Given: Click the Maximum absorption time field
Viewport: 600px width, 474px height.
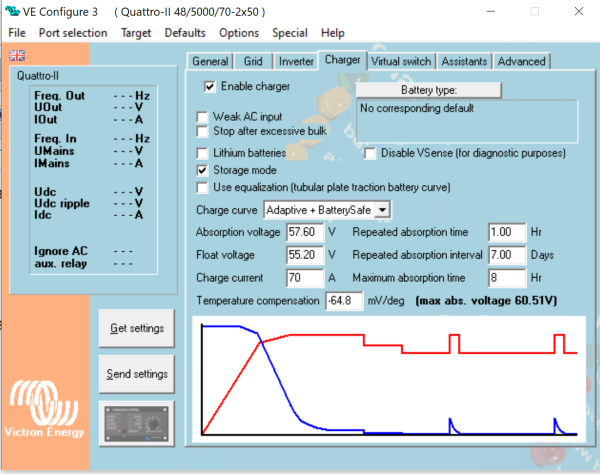Looking at the screenshot, I should pos(507,278).
